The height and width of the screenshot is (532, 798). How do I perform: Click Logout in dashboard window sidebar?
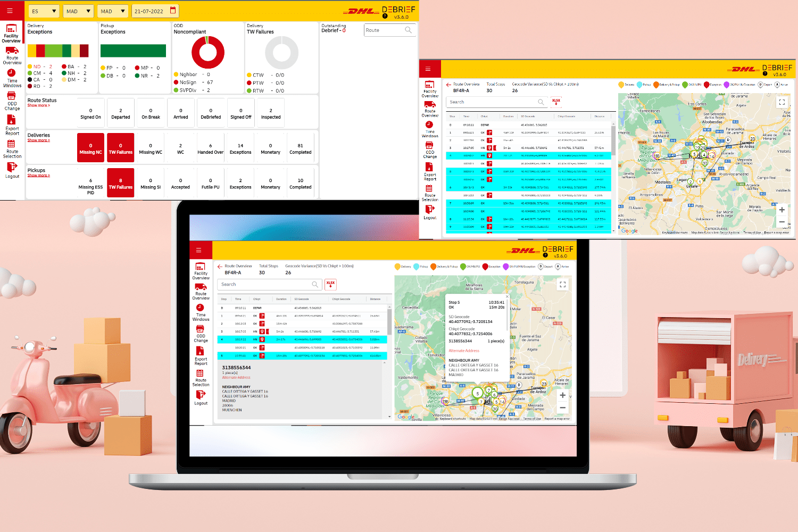click(12, 170)
